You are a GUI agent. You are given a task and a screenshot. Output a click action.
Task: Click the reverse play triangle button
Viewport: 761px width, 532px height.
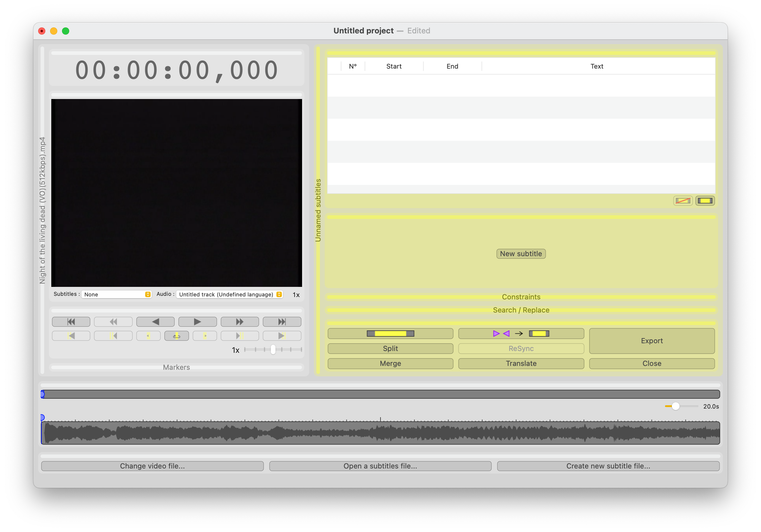[x=155, y=321]
